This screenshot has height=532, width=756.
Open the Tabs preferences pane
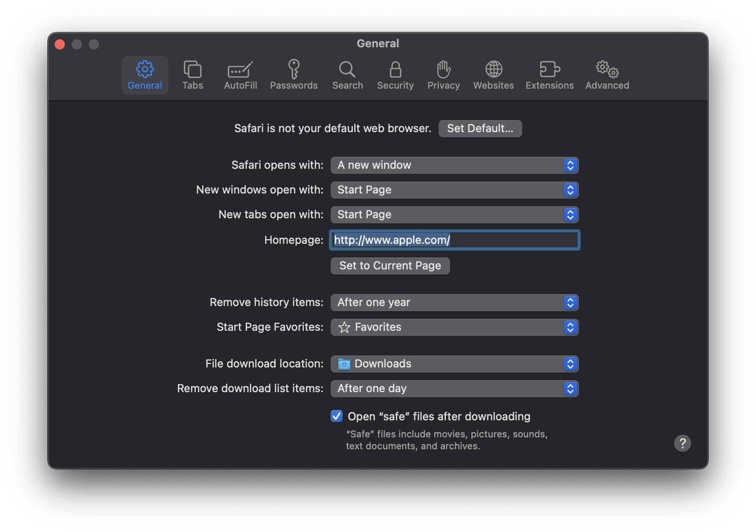(x=192, y=75)
